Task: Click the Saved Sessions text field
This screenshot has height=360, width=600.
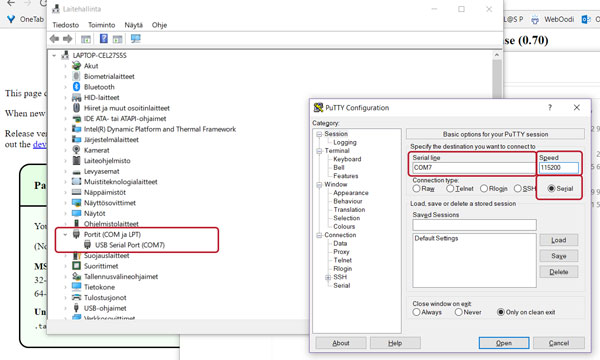Action: pos(474,225)
